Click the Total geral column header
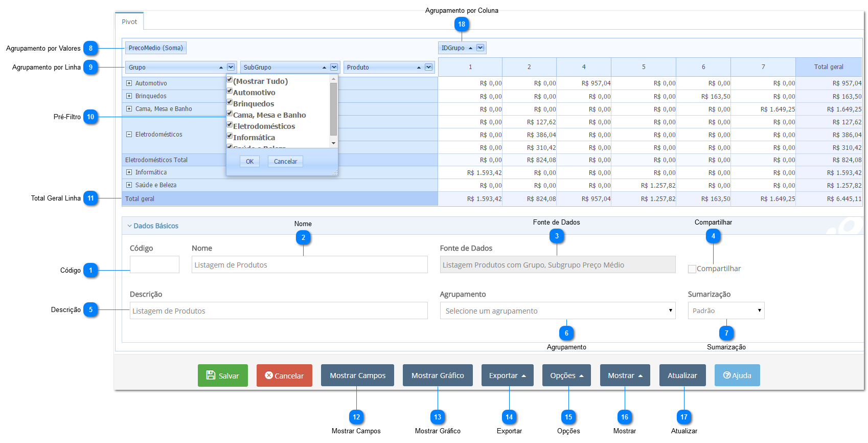 tap(829, 67)
